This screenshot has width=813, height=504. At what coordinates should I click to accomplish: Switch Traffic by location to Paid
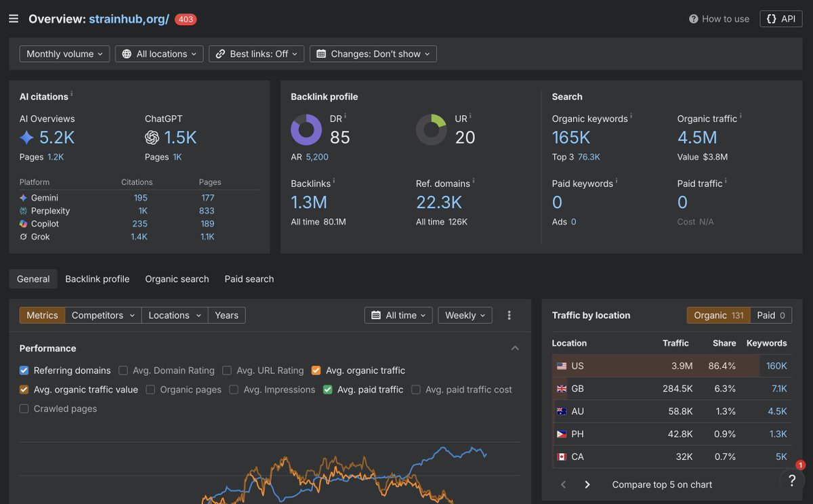pos(771,315)
